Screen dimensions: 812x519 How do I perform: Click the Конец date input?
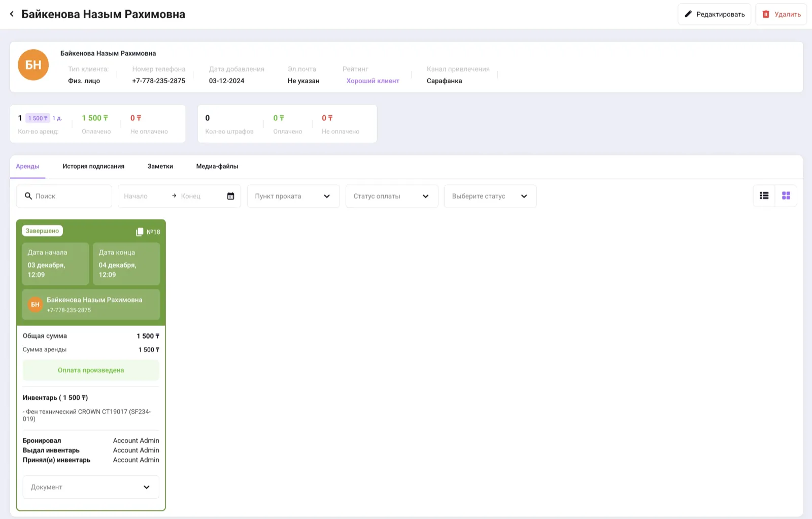click(200, 196)
